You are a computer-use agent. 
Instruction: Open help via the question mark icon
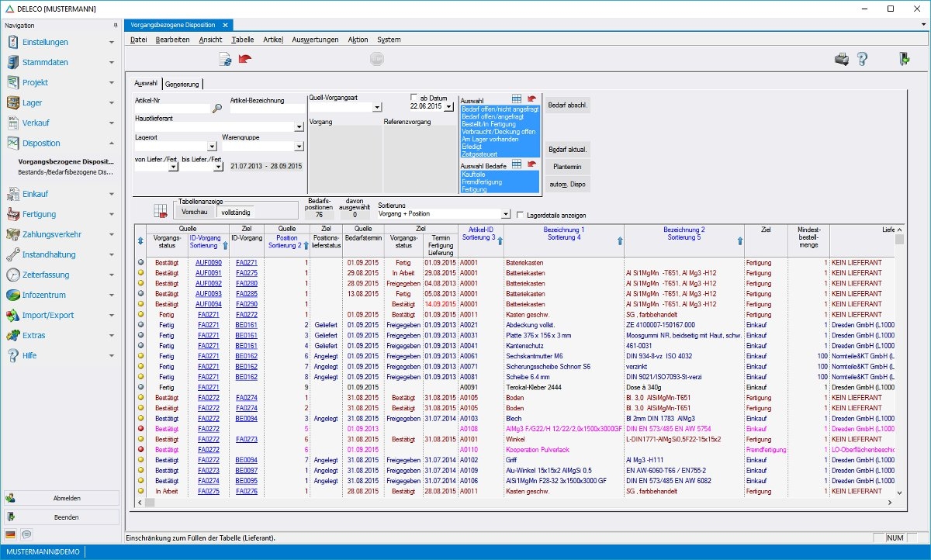[862, 59]
